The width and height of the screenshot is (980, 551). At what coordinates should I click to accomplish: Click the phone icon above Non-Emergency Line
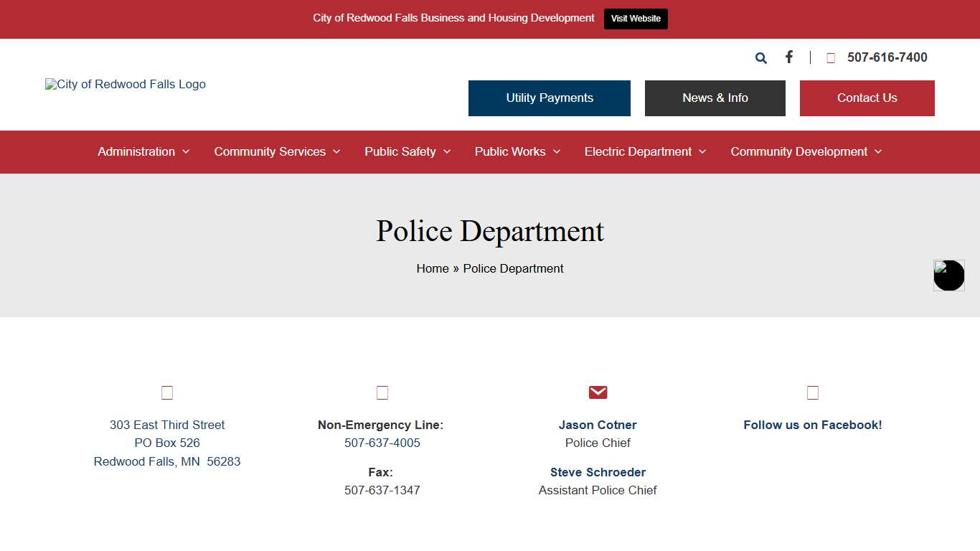coord(382,392)
